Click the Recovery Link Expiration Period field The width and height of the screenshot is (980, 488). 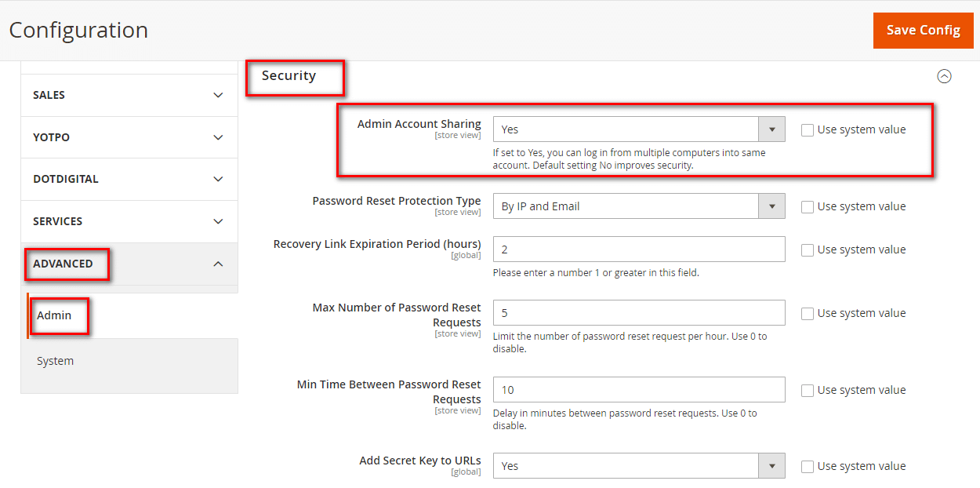click(638, 249)
